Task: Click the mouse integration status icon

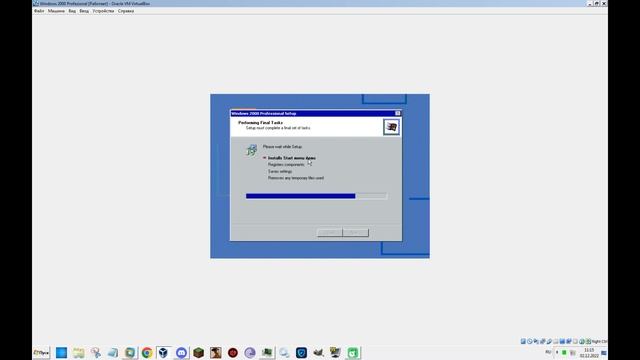Action: pos(582,341)
